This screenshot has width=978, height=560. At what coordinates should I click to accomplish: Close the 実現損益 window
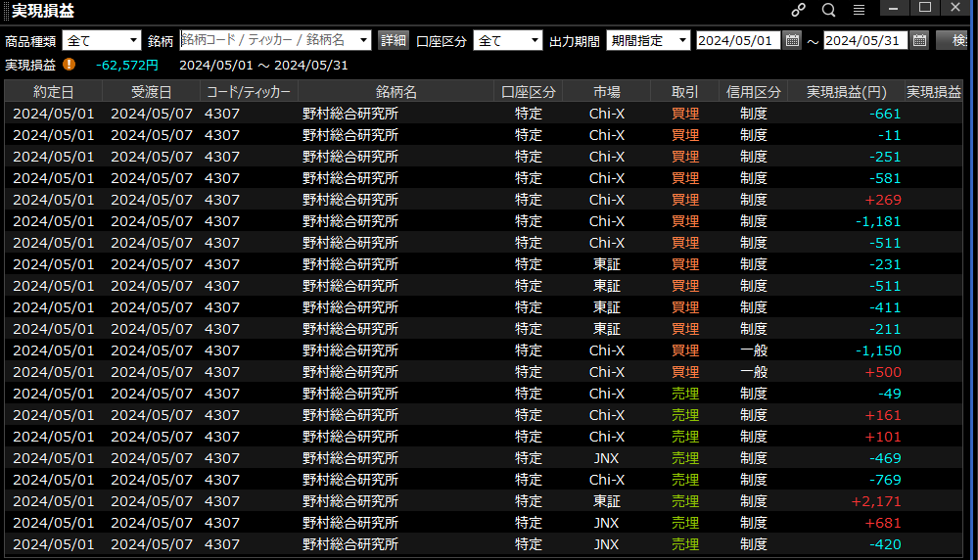click(955, 8)
